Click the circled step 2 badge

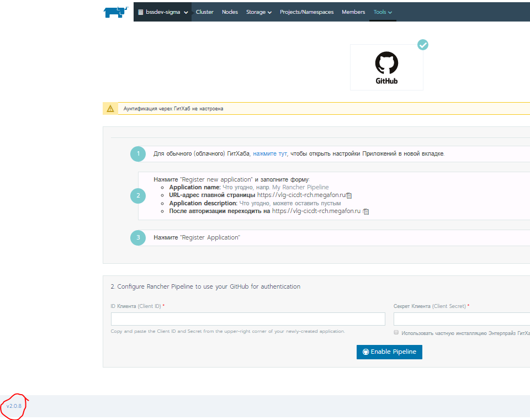[x=137, y=196]
